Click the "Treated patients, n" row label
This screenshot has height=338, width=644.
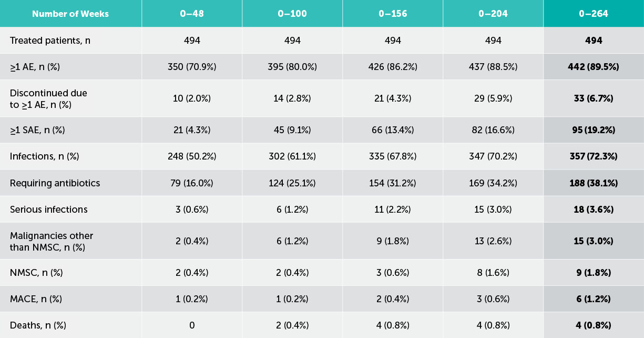(x=50, y=41)
